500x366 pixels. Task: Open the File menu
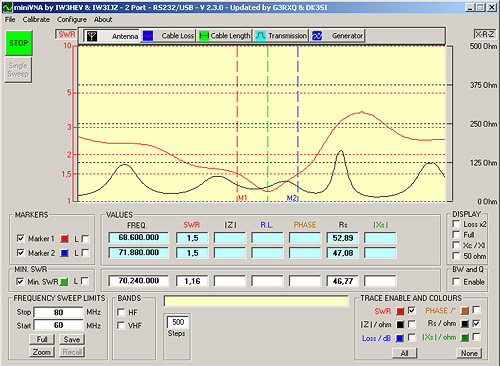point(10,19)
